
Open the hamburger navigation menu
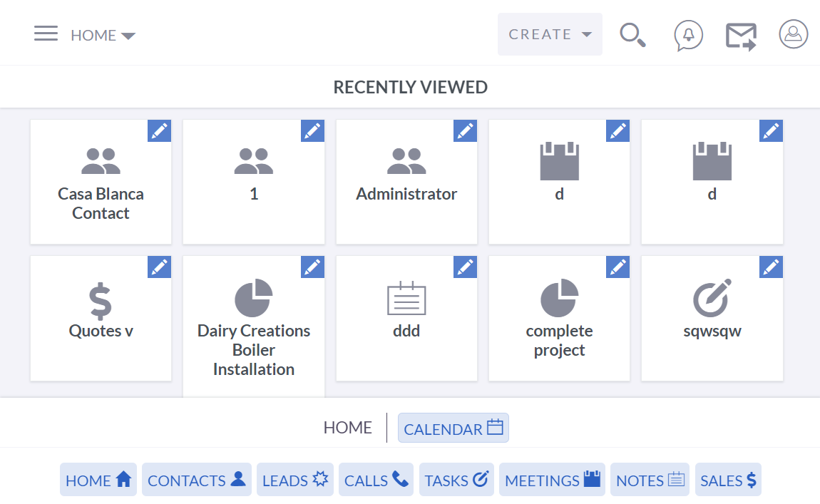[x=46, y=34]
